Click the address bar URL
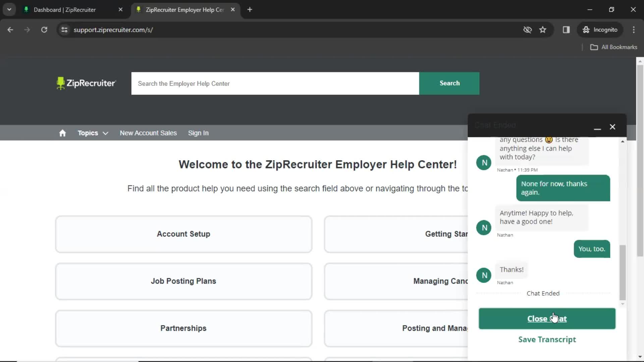Image resolution: width=644 pixels, height=362 pixels. pos(113,30)
